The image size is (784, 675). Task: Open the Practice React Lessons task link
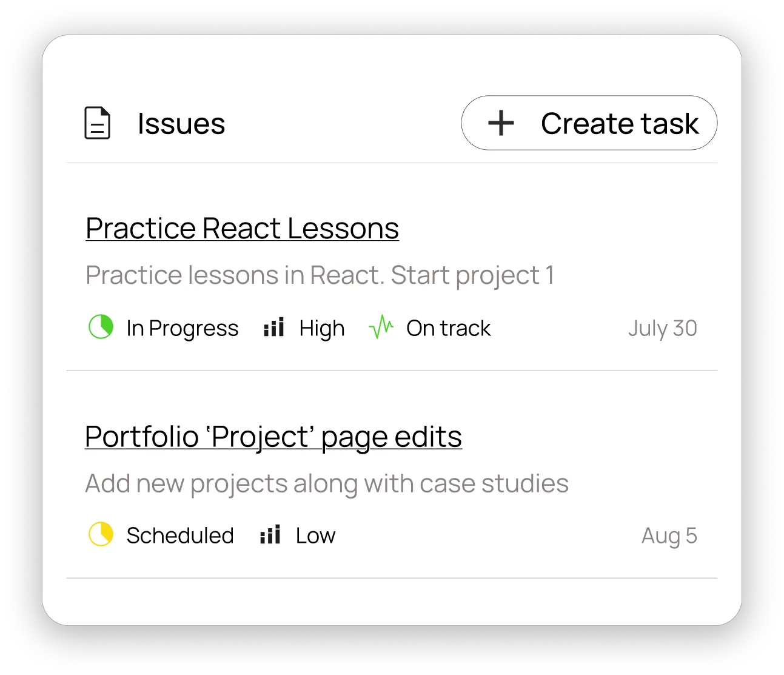(x=242, y=228)
